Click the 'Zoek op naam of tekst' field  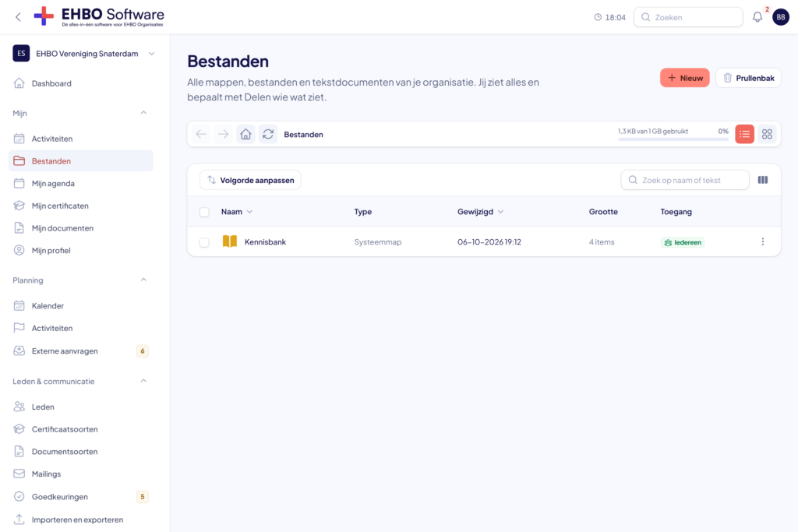[685, 180]
